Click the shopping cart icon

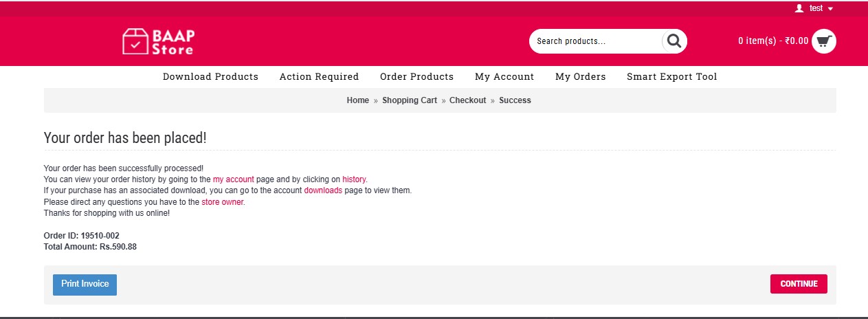click(x=823, y=41)
